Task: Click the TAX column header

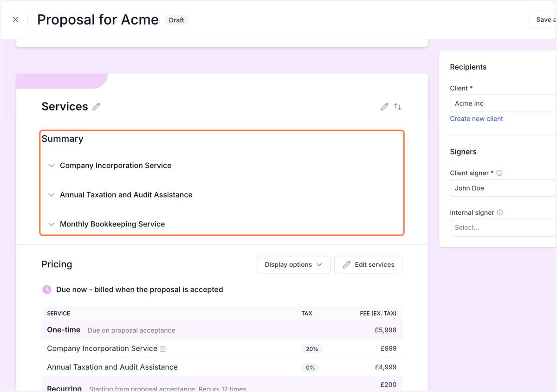Action: [x=307, y=314]
